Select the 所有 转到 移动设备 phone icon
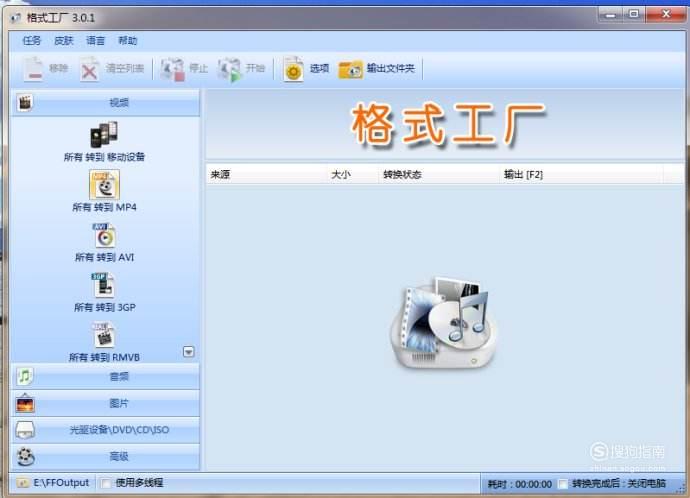Screen dimensions: 690x498 tap(104, 134)
